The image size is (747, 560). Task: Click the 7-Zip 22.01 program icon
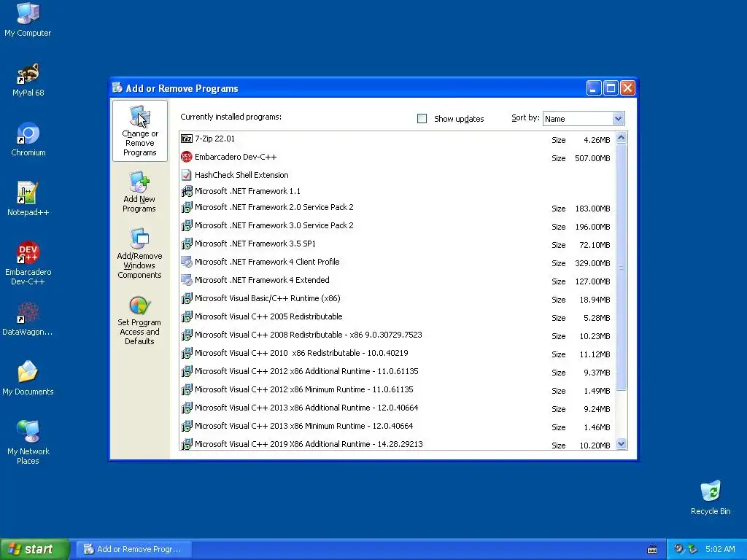tap(187, 139)
